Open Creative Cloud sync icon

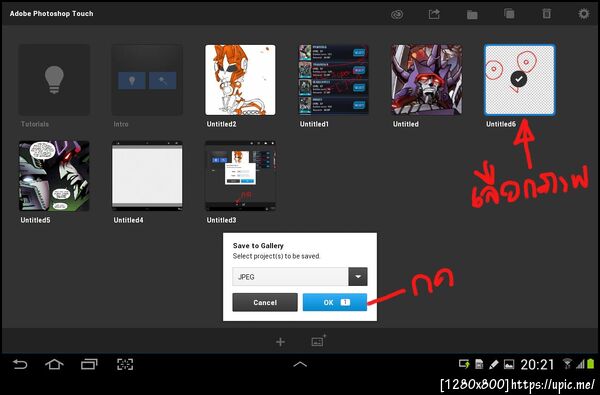(397, 15)
